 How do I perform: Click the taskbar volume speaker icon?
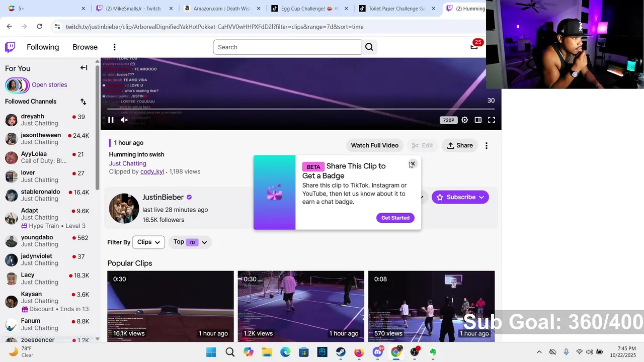point(589,352)
